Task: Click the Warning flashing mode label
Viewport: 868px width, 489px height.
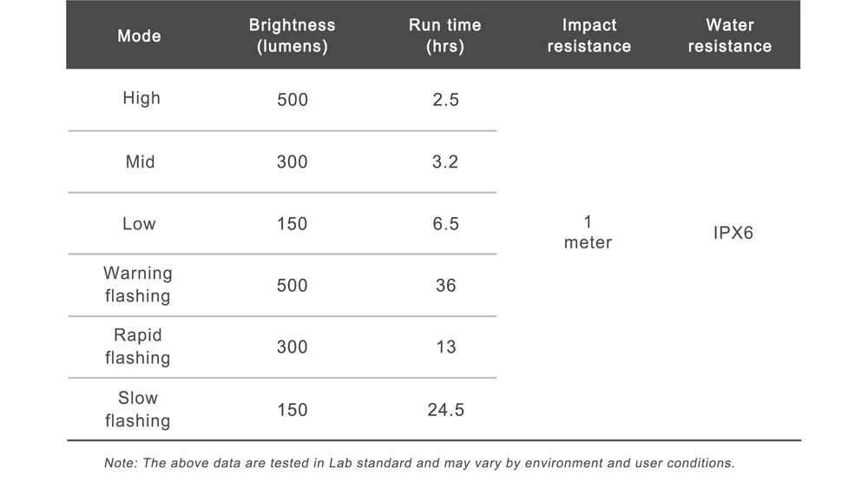Action: pos(138,284)
